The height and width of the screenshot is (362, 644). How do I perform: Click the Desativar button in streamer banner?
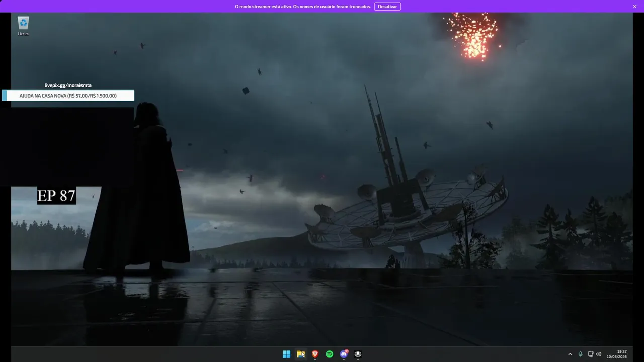click(x=387, y=7)
